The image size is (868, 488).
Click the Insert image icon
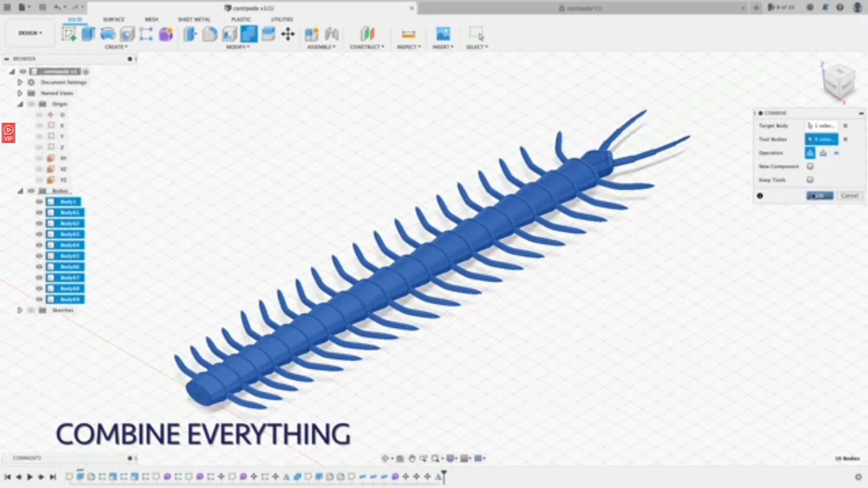443,34
